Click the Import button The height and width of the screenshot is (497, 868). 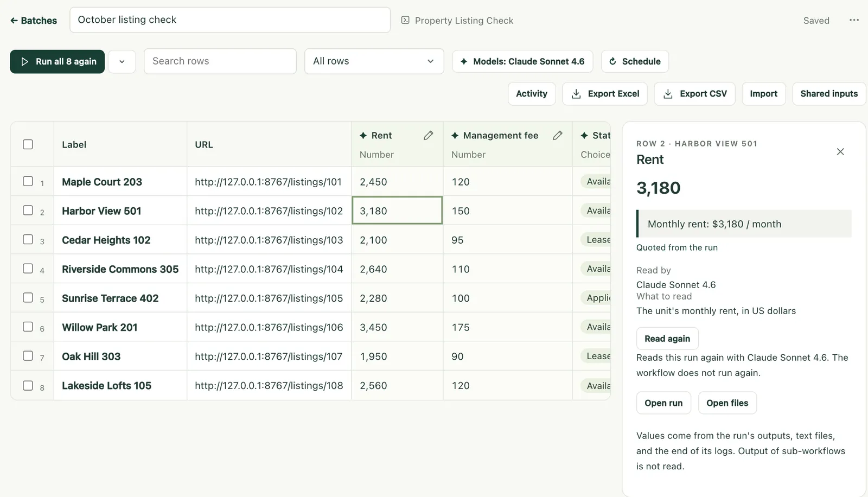(x=763, y=94)
